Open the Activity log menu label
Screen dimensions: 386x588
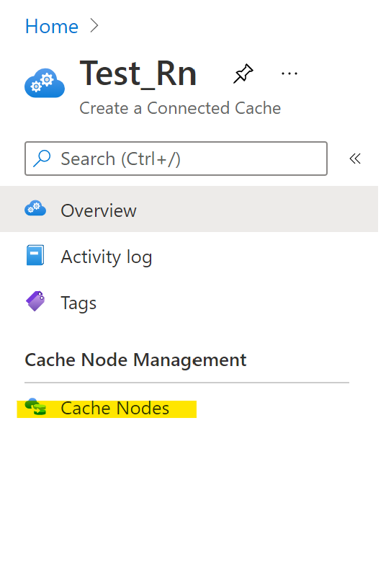pyautogui.click(x=107, y=257)
